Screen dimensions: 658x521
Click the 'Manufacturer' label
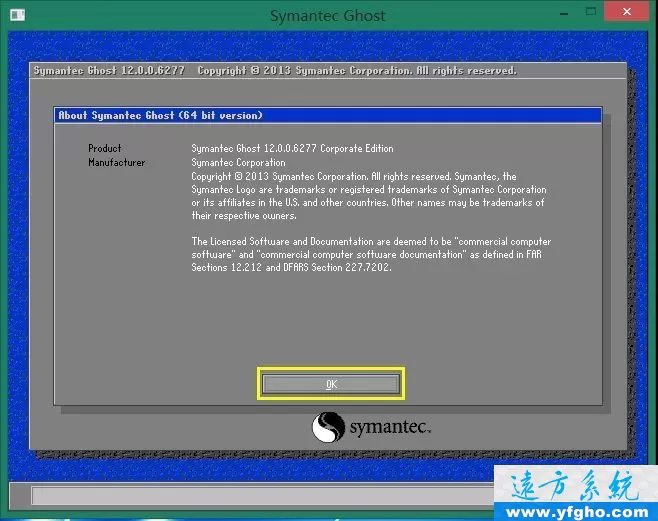coord(117,162)
